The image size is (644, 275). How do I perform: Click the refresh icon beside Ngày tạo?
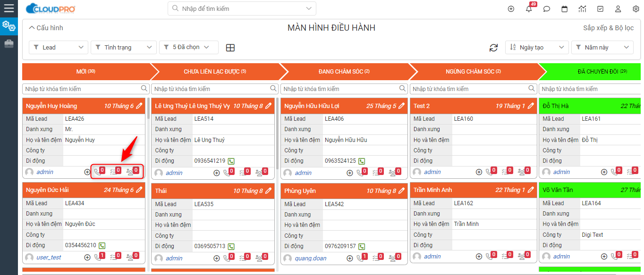pos(493,48)
